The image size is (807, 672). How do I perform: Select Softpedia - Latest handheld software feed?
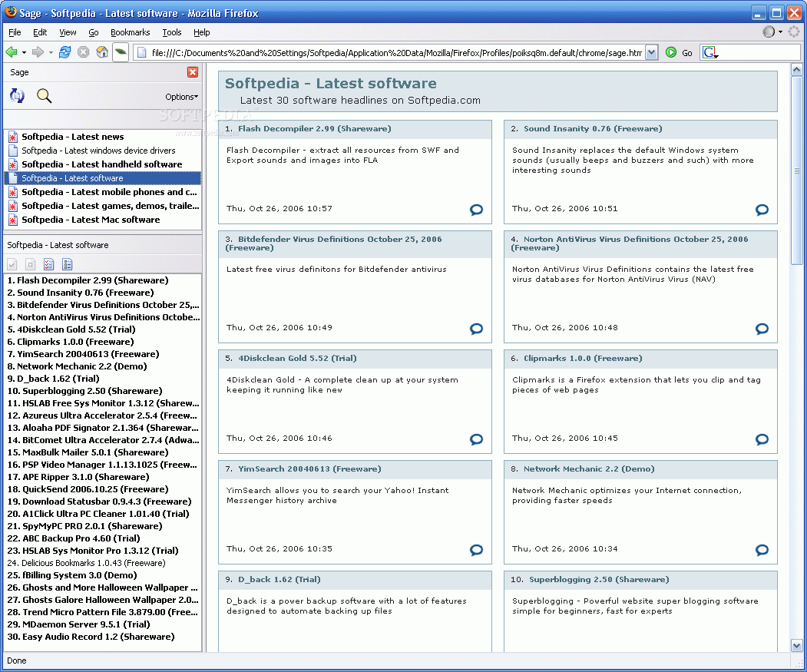coord(102,164)
